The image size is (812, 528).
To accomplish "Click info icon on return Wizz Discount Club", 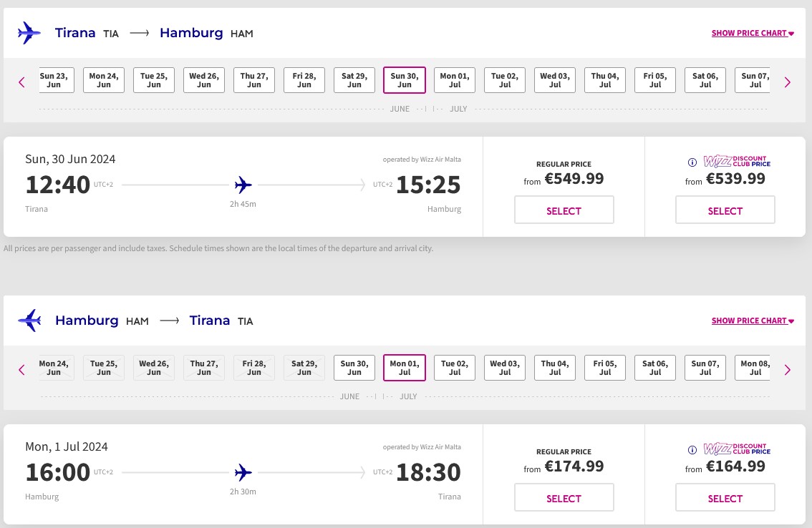I will tap(692, 449).
